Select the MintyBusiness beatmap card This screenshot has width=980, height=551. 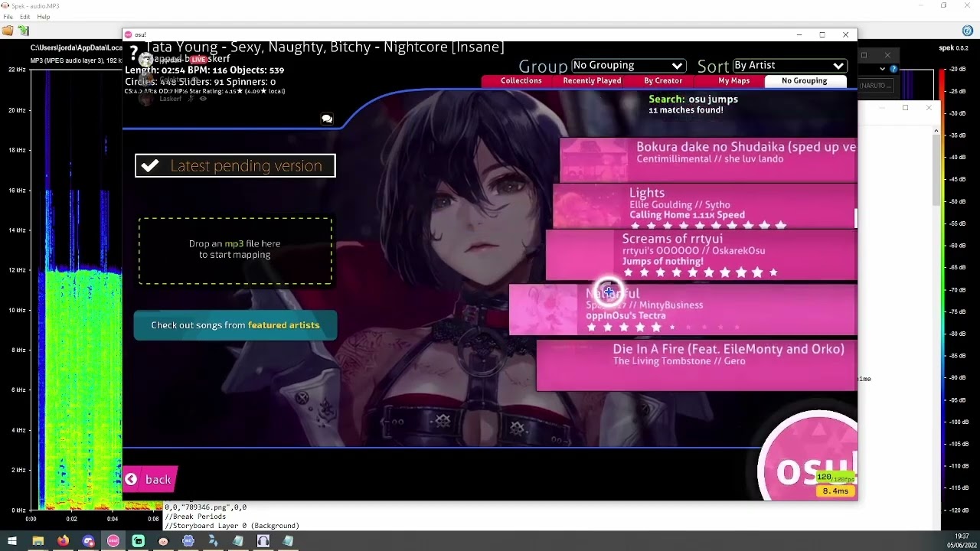[683, 310]
